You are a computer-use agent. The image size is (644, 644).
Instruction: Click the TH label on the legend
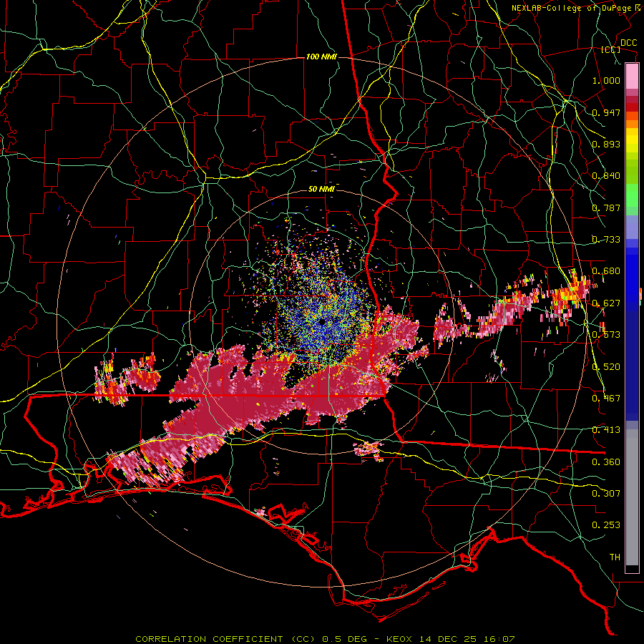tap(615, 557)
